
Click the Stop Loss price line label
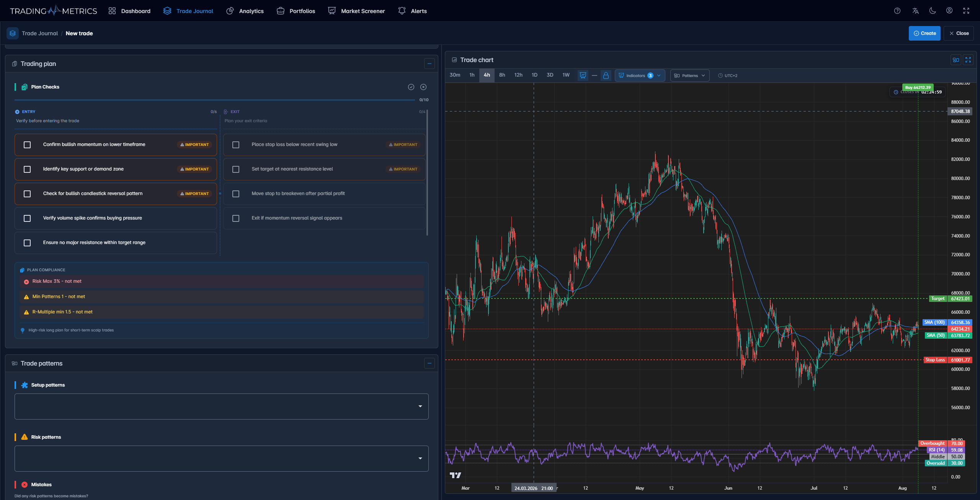[935, 360]
